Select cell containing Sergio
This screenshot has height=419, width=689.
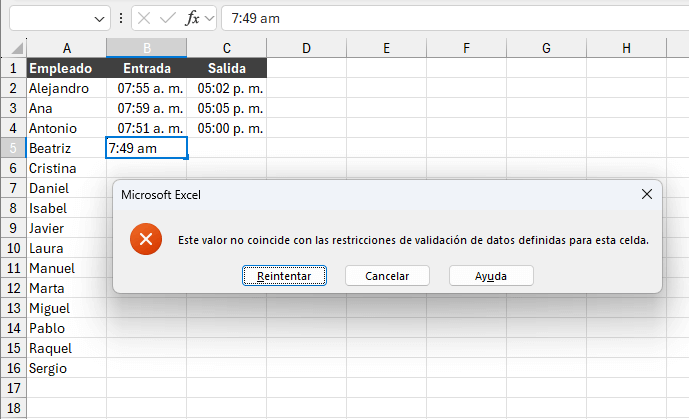(x=66, y=368)
